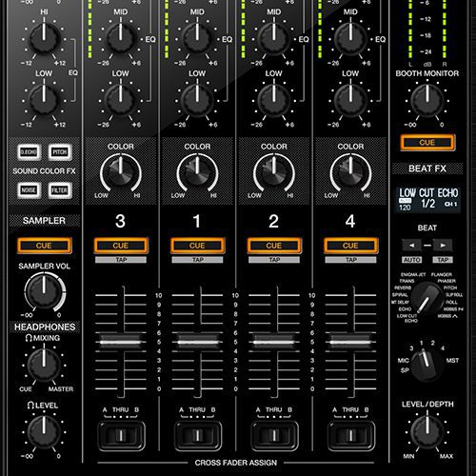Click the Beat FX effect selector knob
Screen dimensions: 476x476
coord(427,299)
